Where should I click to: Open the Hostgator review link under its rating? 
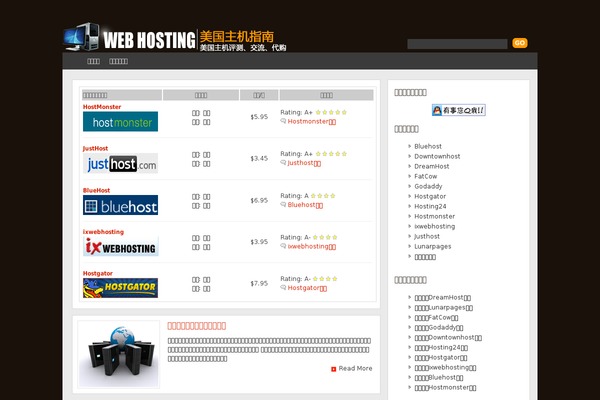(307, 288)
